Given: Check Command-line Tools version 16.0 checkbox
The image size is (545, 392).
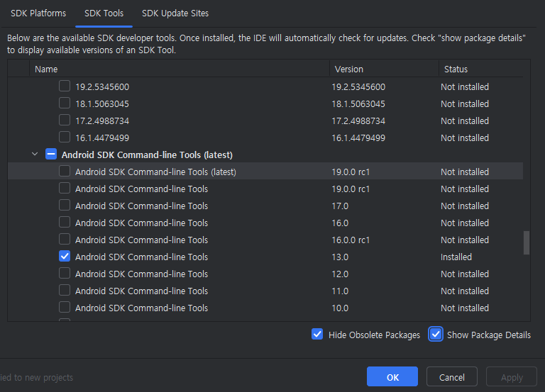Looking at the screenshot, I should (x=65, y=222).
